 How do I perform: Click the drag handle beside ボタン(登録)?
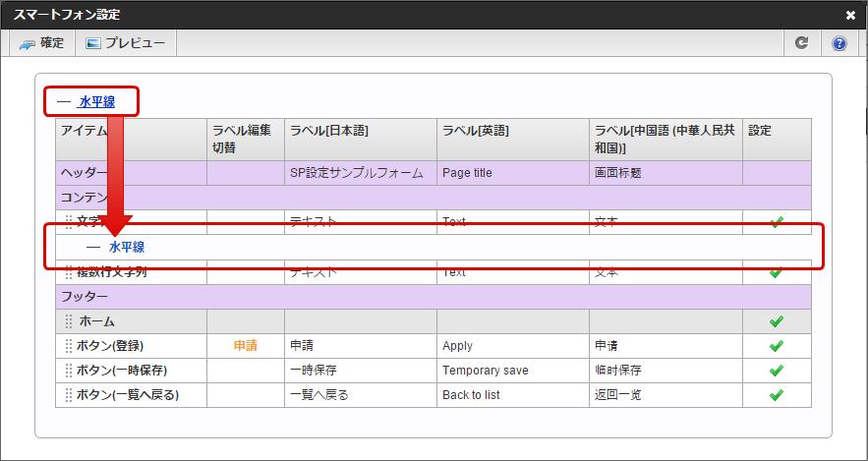pyautogui.click(x=69, y=346)
